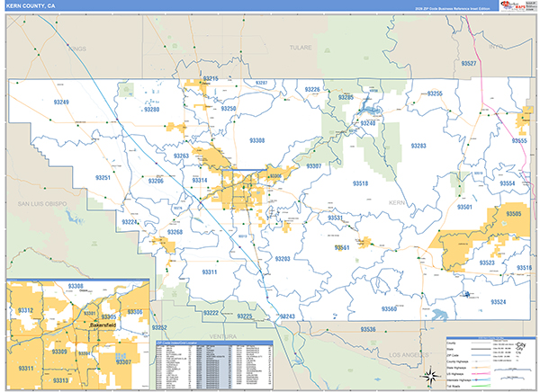Viewport: 540px width, 392px height.
Task: Click the KINGS county label
Action: point(76,49)
